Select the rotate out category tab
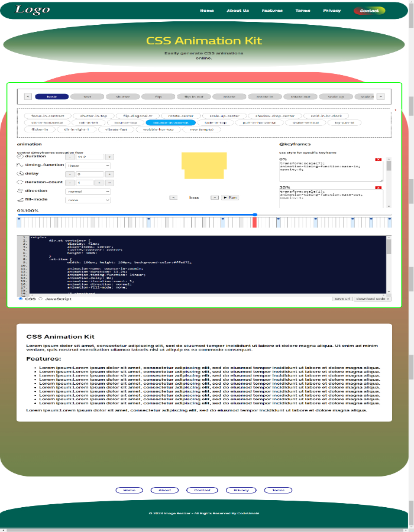 click(300, 97)
